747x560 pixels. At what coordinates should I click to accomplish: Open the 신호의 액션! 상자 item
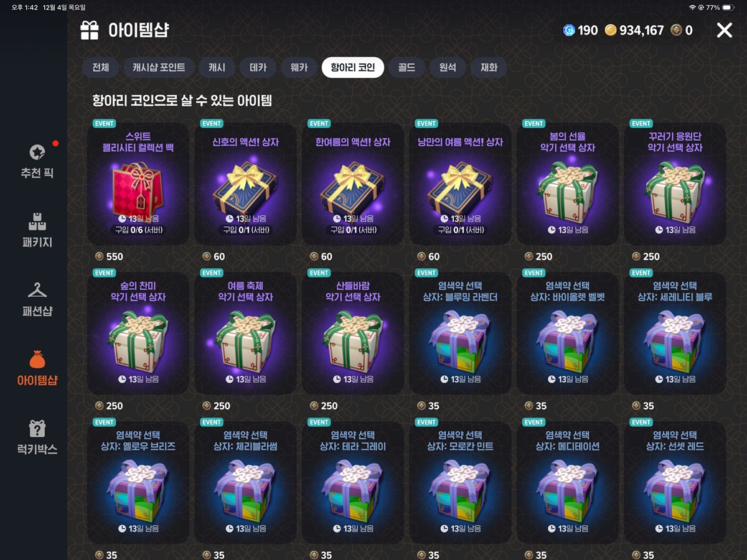(x=245, y=184)
